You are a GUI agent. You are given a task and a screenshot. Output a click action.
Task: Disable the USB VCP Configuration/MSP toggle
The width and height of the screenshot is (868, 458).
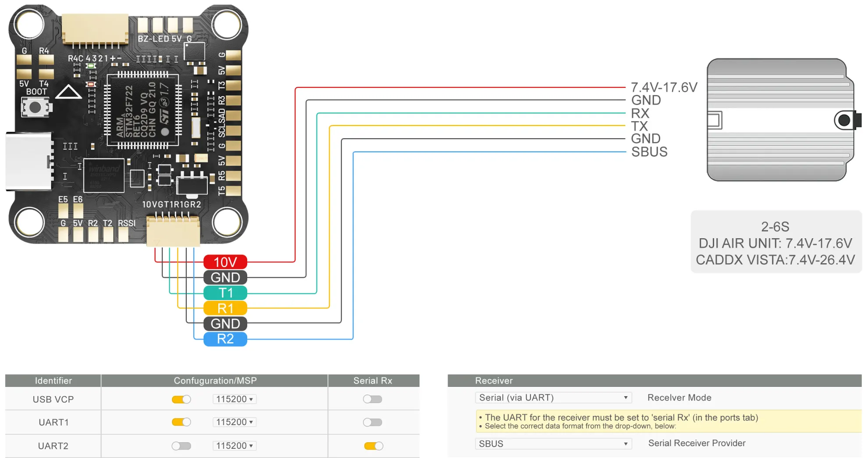[x=181, y=399]
